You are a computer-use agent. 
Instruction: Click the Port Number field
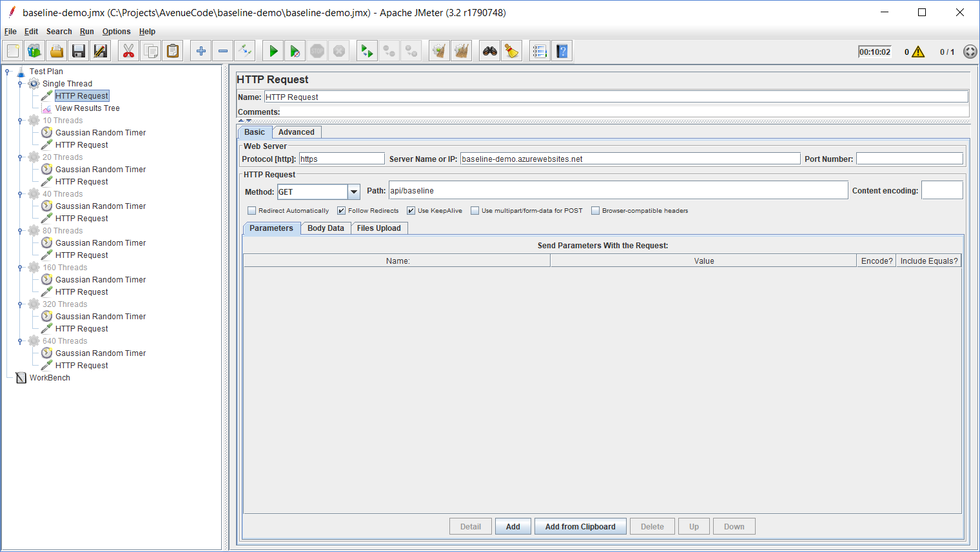(910, 159)
